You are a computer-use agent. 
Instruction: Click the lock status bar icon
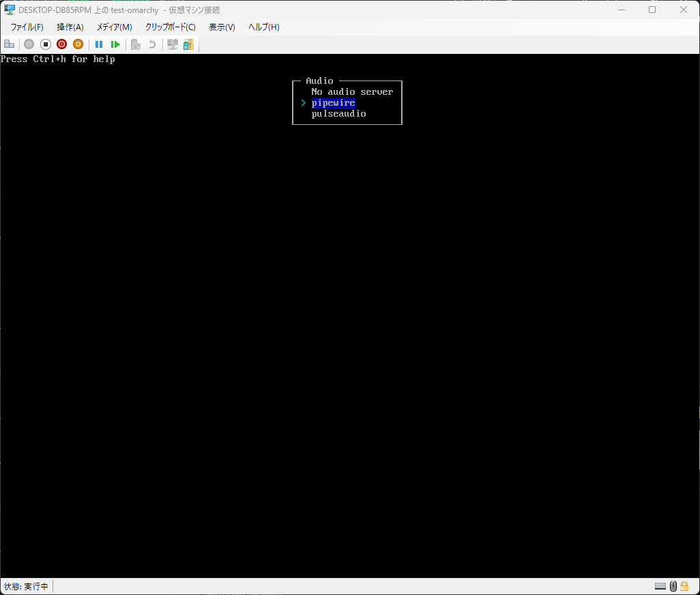(684, 586)
